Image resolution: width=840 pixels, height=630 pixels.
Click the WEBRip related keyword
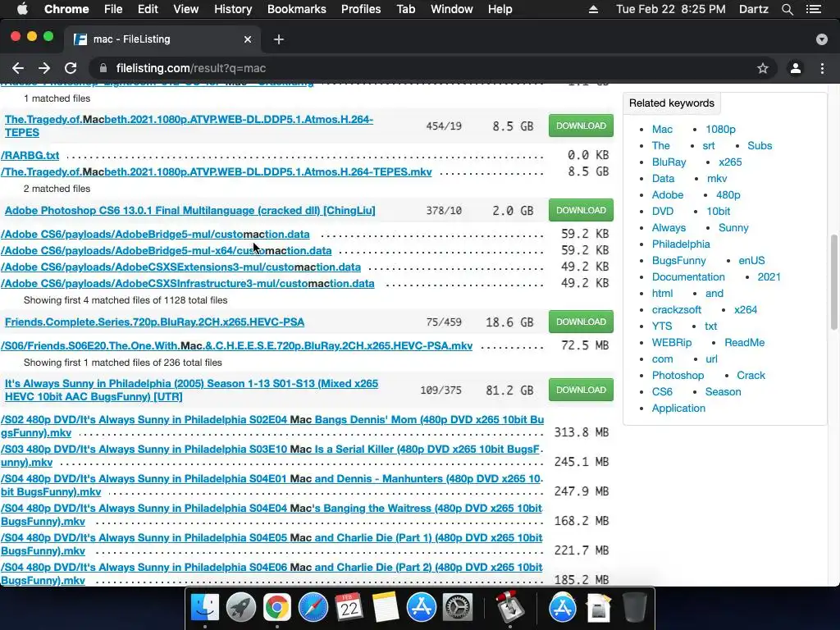(671, 342)
